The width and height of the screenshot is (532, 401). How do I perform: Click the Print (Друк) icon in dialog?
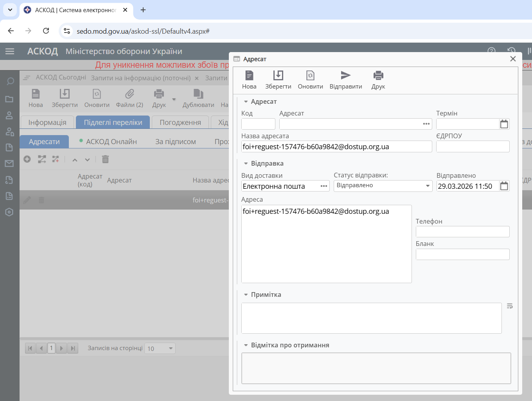378,76
